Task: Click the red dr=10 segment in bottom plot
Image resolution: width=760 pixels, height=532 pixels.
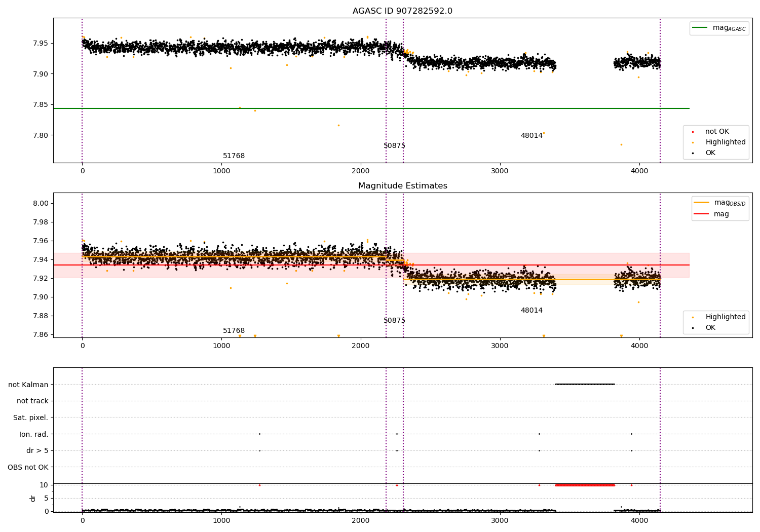Action: (585, 485)
